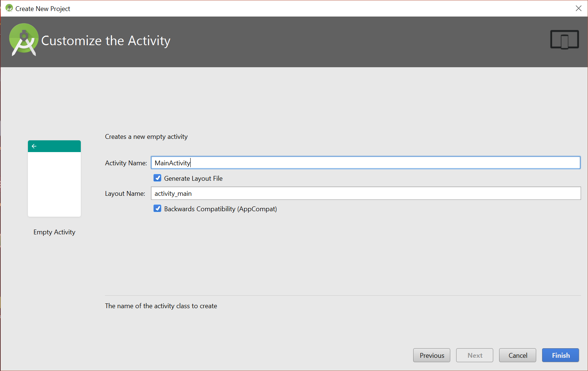
Task: Click the Empty Activity caption label
Action: tap(54, 232)
